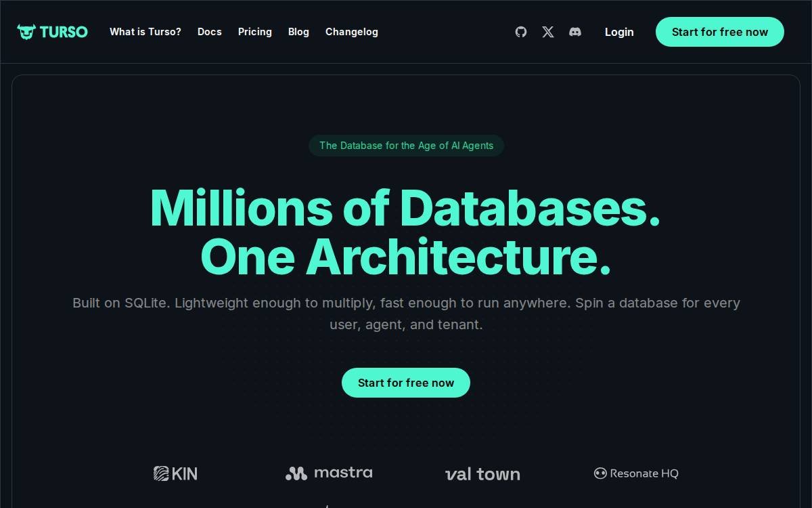812x508 pixels.
Task: Click the Login link
Action: (x=619, y=32)
